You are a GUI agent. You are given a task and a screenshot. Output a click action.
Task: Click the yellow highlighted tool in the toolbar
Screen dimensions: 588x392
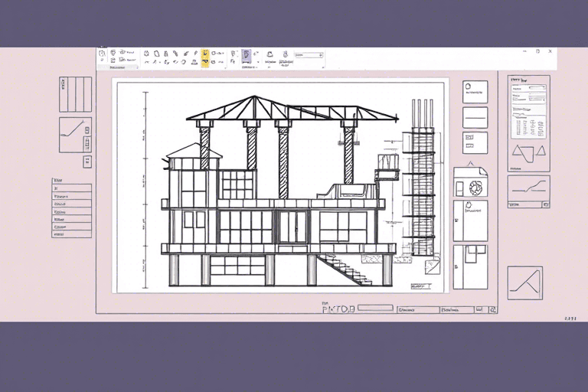coord(205,57)
